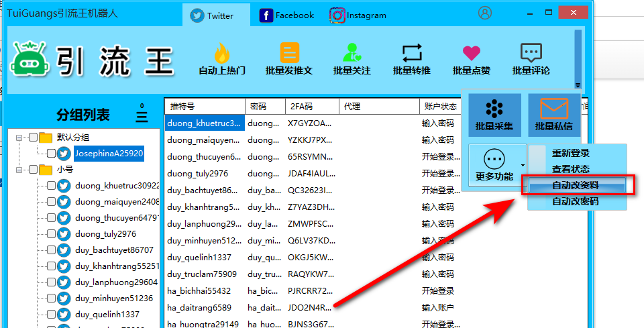Click the 推特号 column header
The width and height of the screenshot is (644, 328).
[x=204, y=106]
